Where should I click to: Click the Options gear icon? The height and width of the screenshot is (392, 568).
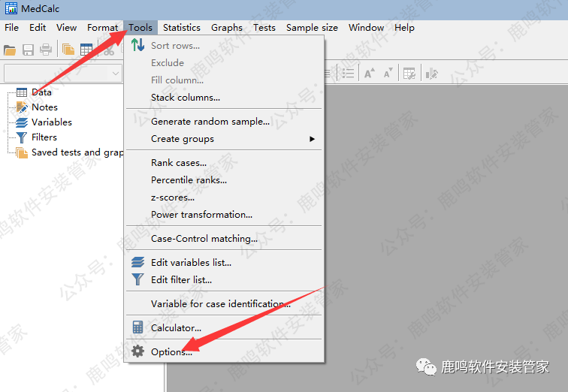[x=137, y=351]
